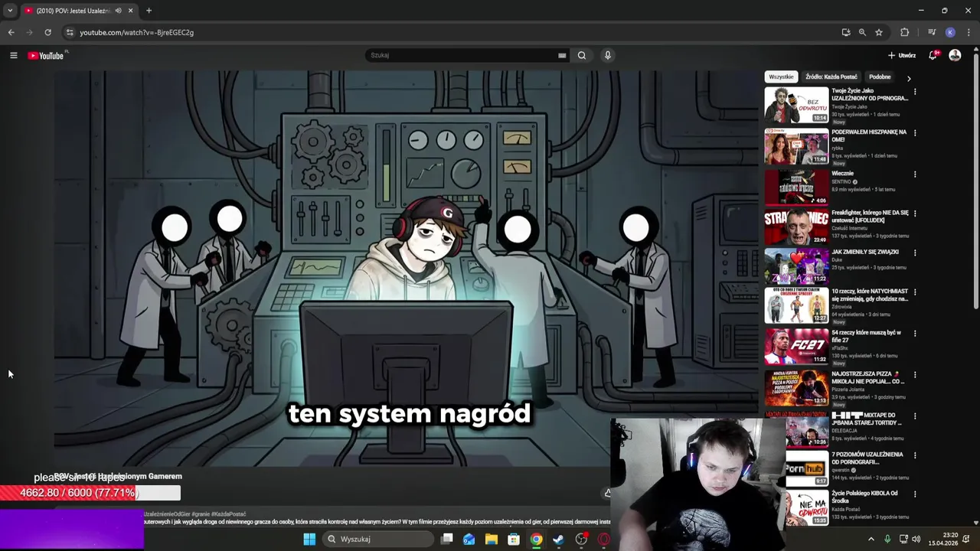Open Opera from the taskbar
This screenshot has width=980, height=551.
tap(604, 540)
